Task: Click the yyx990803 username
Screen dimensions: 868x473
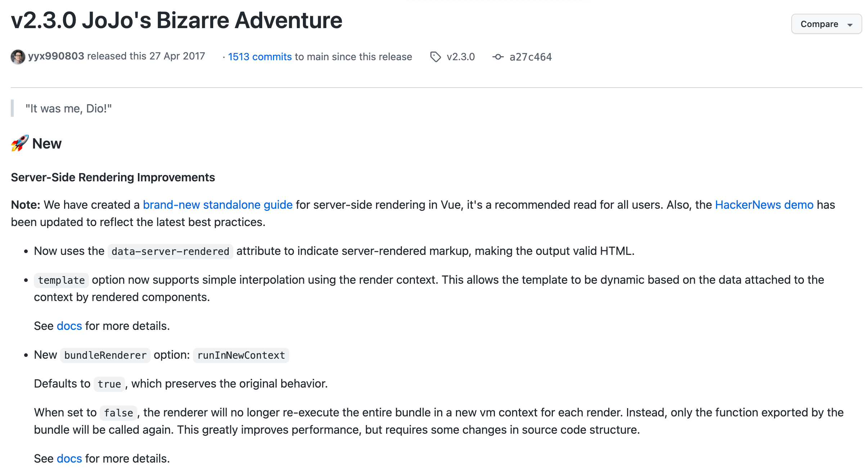Action: tap(56, 56)
